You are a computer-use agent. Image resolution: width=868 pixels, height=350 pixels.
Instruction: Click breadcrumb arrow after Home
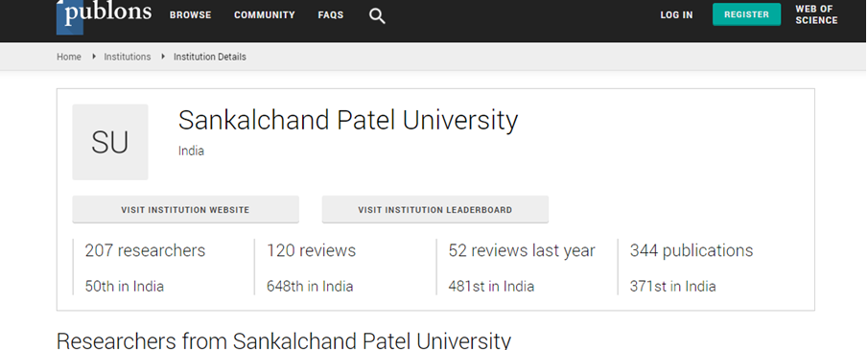pyautogui.click(x=94, y=57)
